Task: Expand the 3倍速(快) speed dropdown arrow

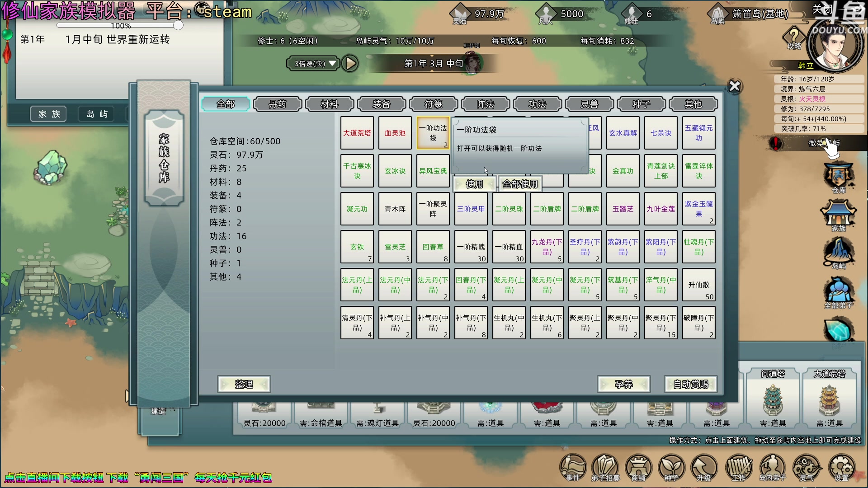Action: [x=333, y=63]
